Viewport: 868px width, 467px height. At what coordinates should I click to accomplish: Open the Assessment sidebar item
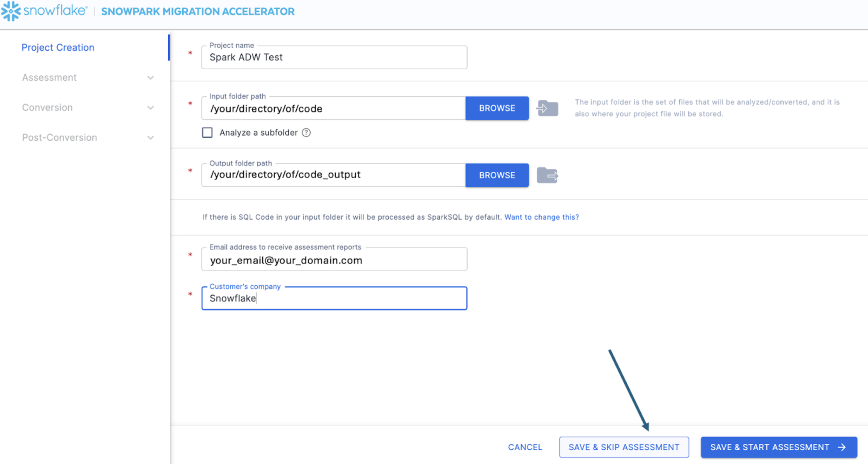(49, 78)
